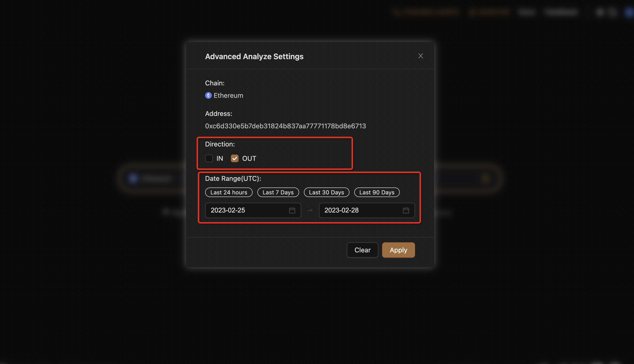Select the Last 24 hours preset
The image size is (634, 364).
coord(229,192)
